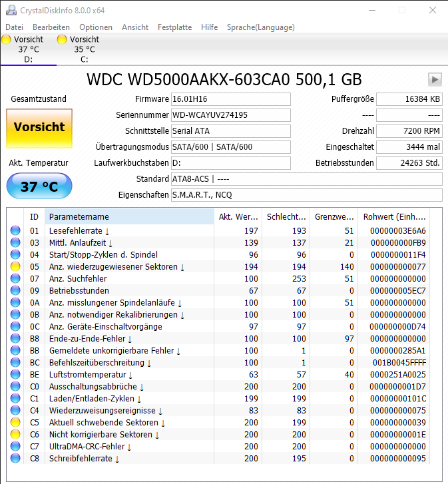This screenshot has width=448, height=484.
Task: Click raw value 0000000285A1
Action: point(397,351)
